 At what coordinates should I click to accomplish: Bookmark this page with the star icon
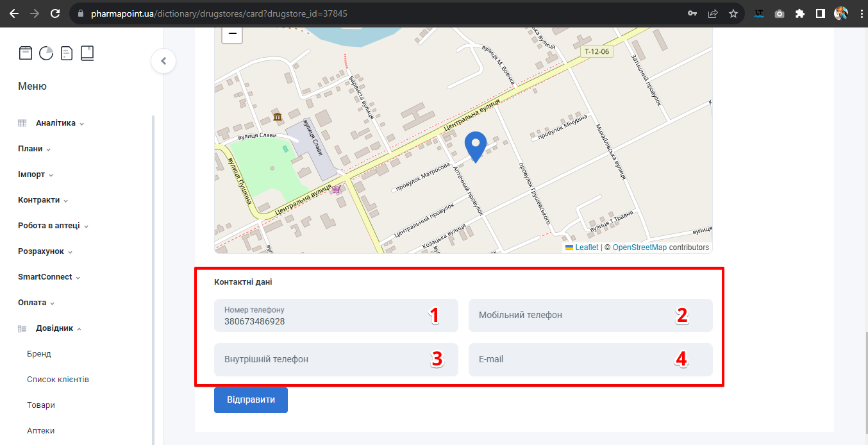(733, 13)
